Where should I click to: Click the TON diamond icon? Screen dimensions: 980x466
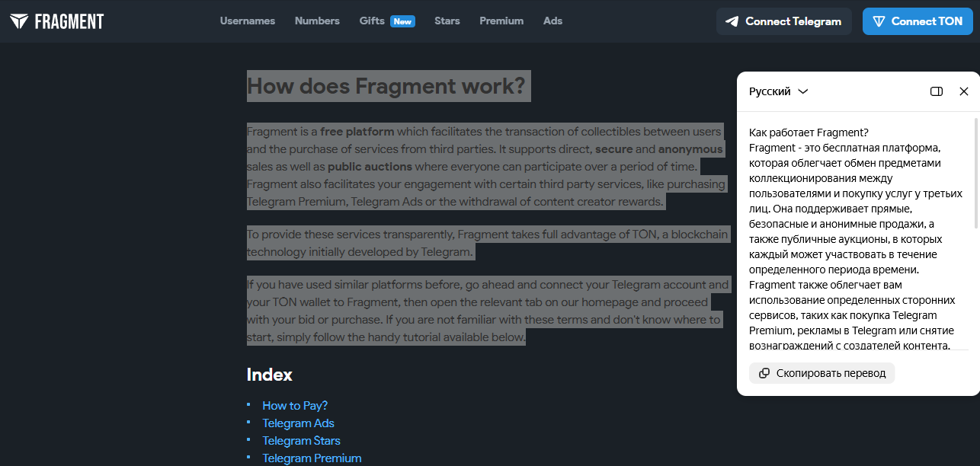879,21
